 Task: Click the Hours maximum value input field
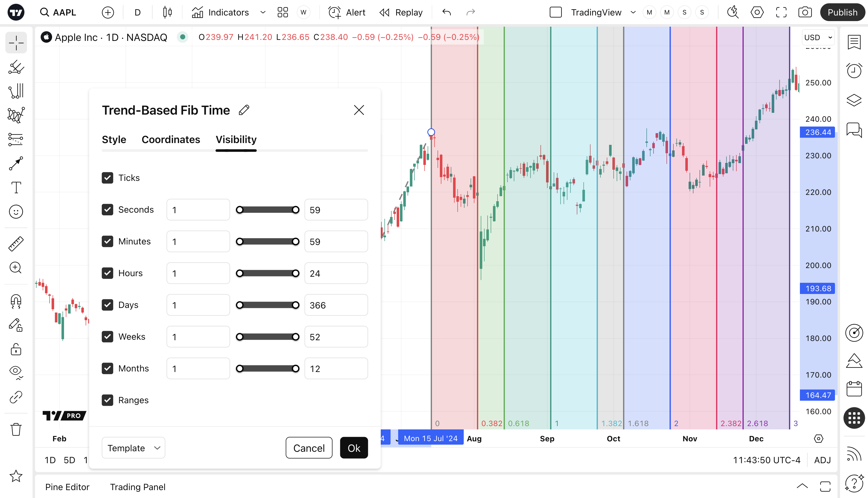(336, 273)
